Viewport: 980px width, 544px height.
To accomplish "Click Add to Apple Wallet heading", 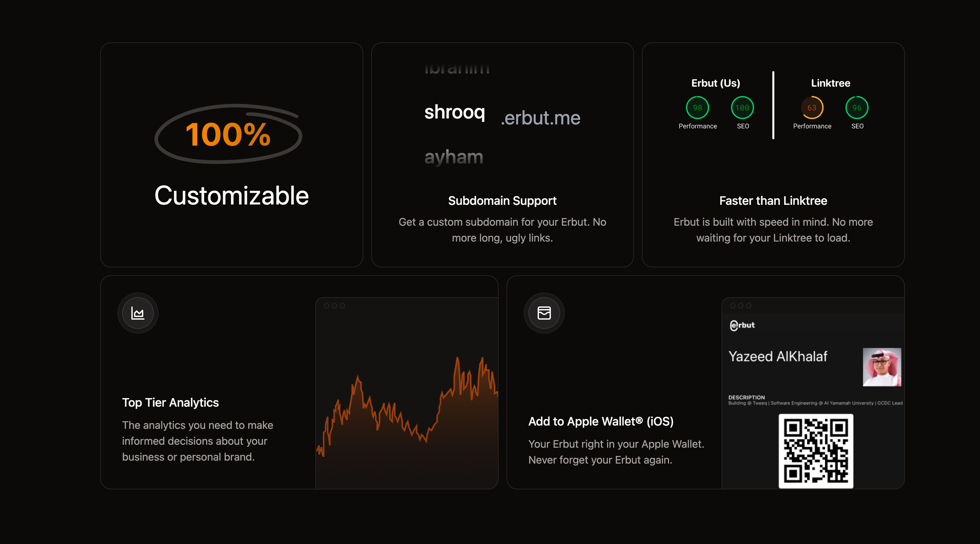I will [601, 422].
